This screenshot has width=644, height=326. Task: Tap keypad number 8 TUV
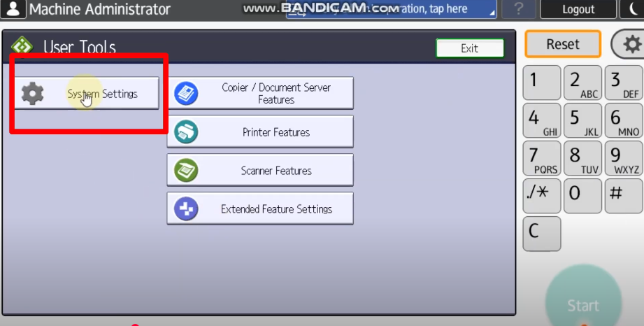[582, 158]
